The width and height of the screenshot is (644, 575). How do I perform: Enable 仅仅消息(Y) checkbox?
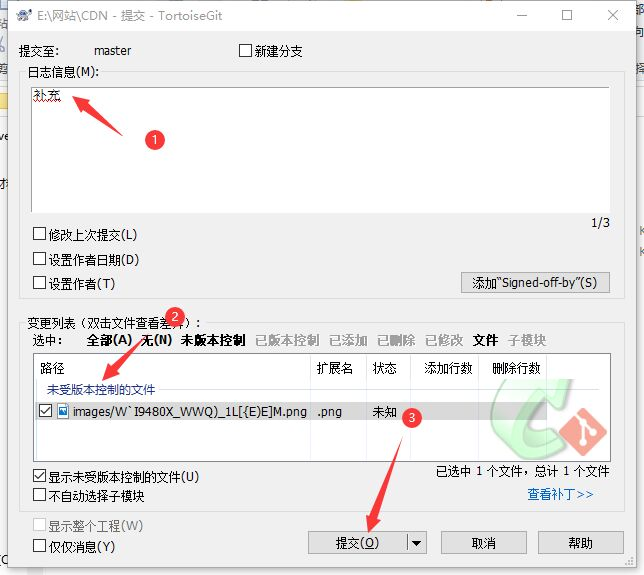pyautogui.click(x=39, y=546)
